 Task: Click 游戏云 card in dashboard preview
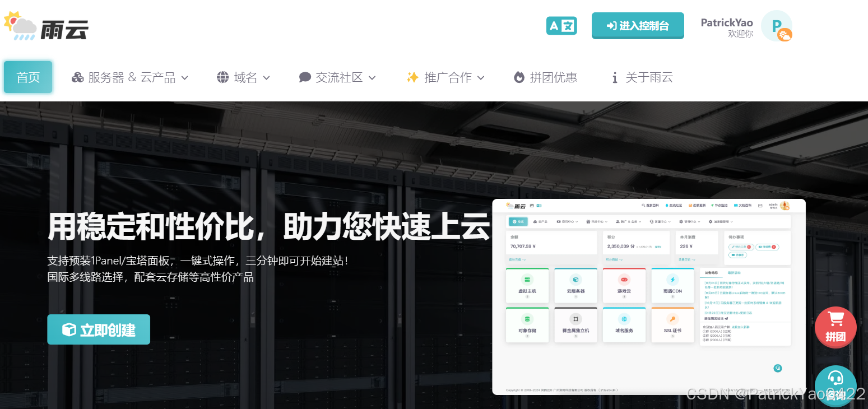click(x=624, y=285)
